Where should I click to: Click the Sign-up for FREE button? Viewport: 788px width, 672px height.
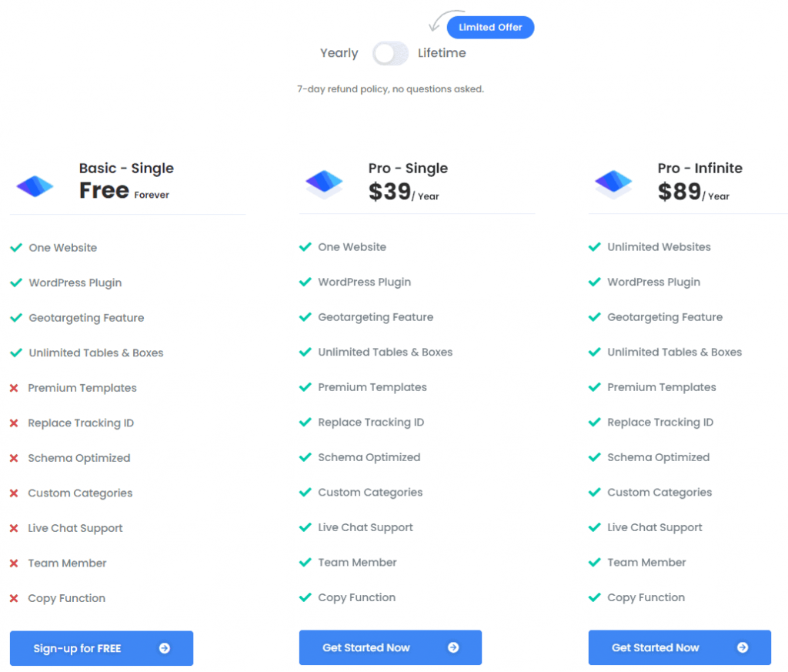(102, 648)
